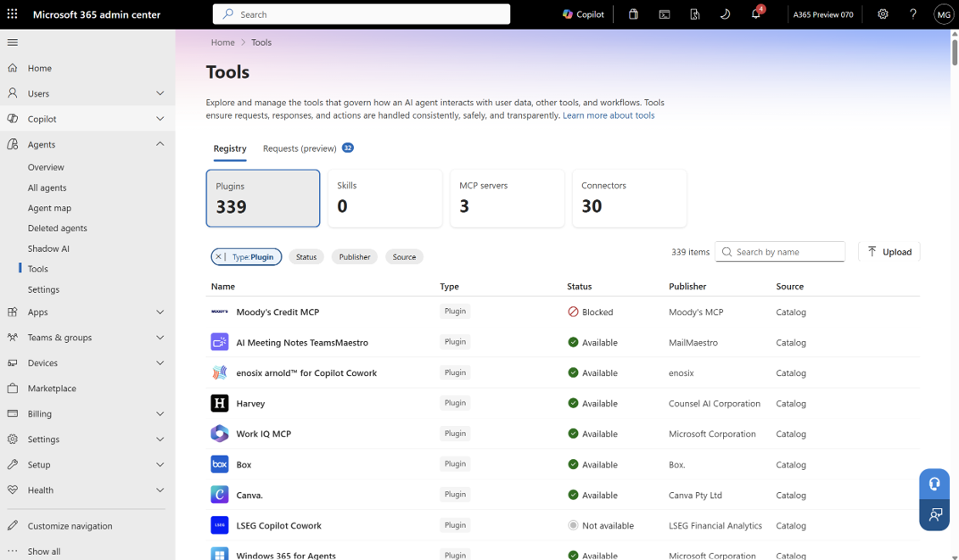The image size is (959, 560).
Task: Sort by the Status column header
Action: 579,286
